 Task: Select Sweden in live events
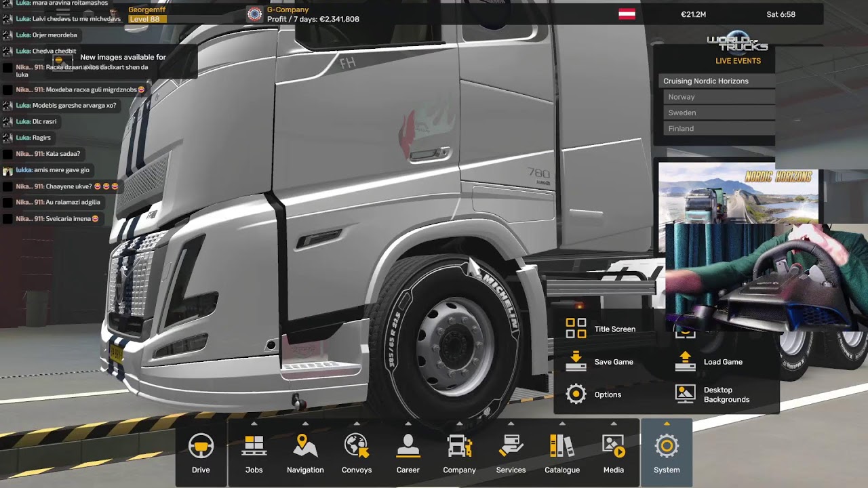(x=719, y=113)
